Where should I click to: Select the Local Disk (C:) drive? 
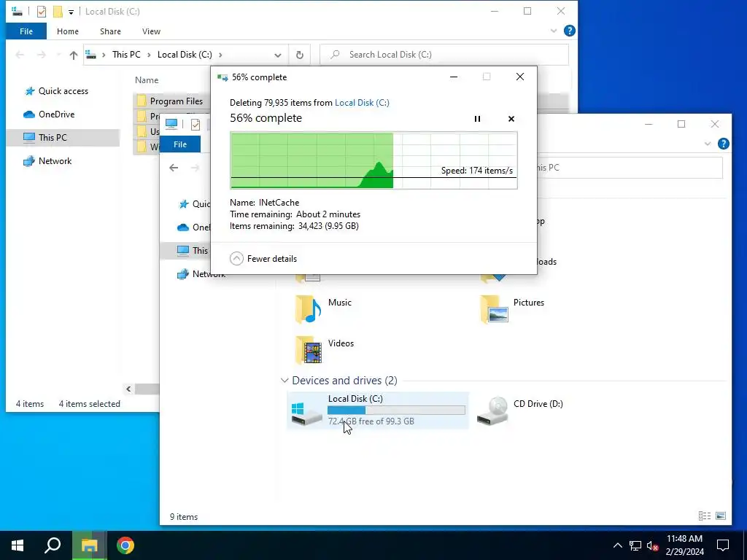(x=378, y=411)
